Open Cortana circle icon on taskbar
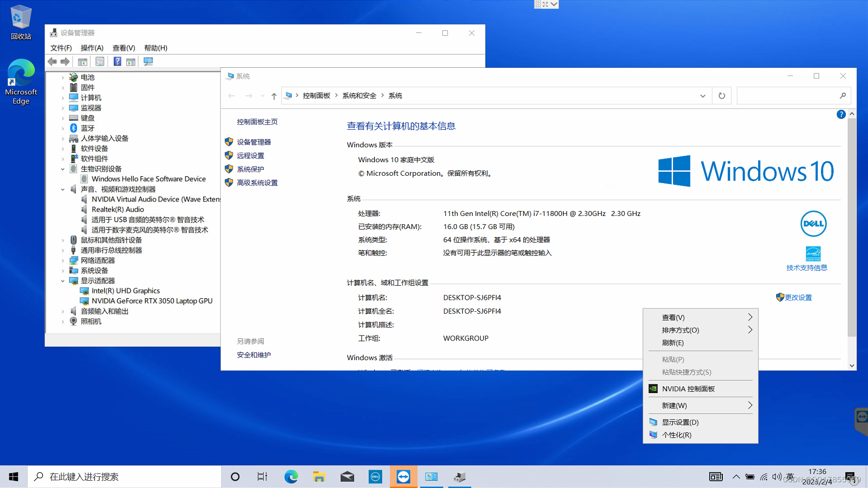Viewport: 868px width, 488px height. (x=235, y=477)
